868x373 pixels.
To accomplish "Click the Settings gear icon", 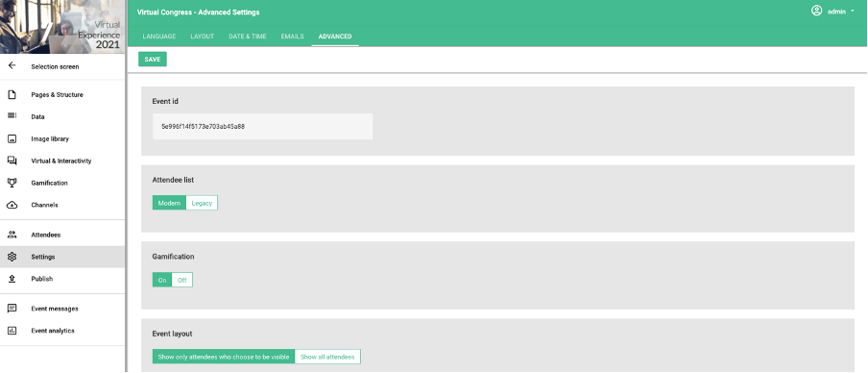I will [x=12, y=257].
